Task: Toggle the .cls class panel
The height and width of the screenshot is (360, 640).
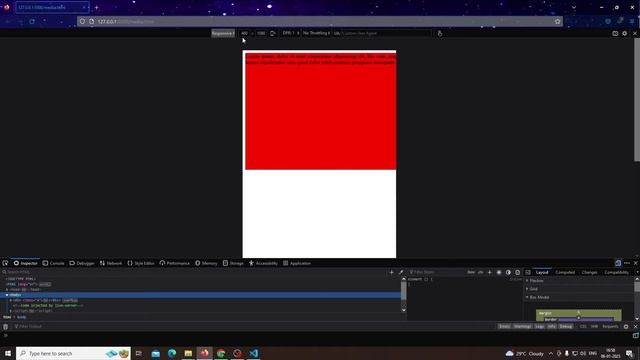Action: (x=480, y=272)
